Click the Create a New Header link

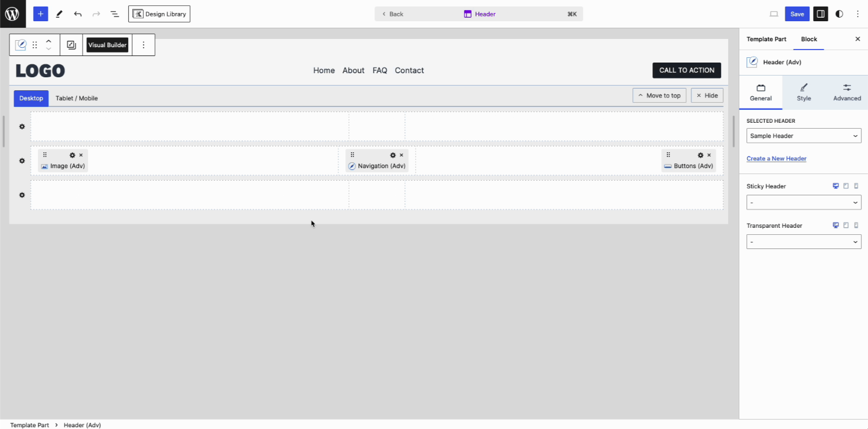pyautogui.click(x=776, y=158)
